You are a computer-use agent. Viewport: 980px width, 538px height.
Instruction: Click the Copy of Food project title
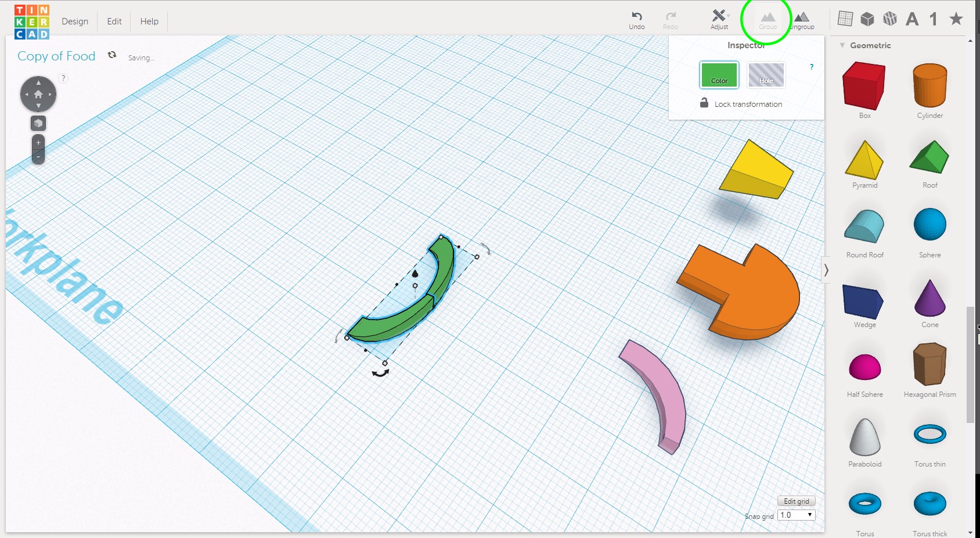tap(56, 56)
